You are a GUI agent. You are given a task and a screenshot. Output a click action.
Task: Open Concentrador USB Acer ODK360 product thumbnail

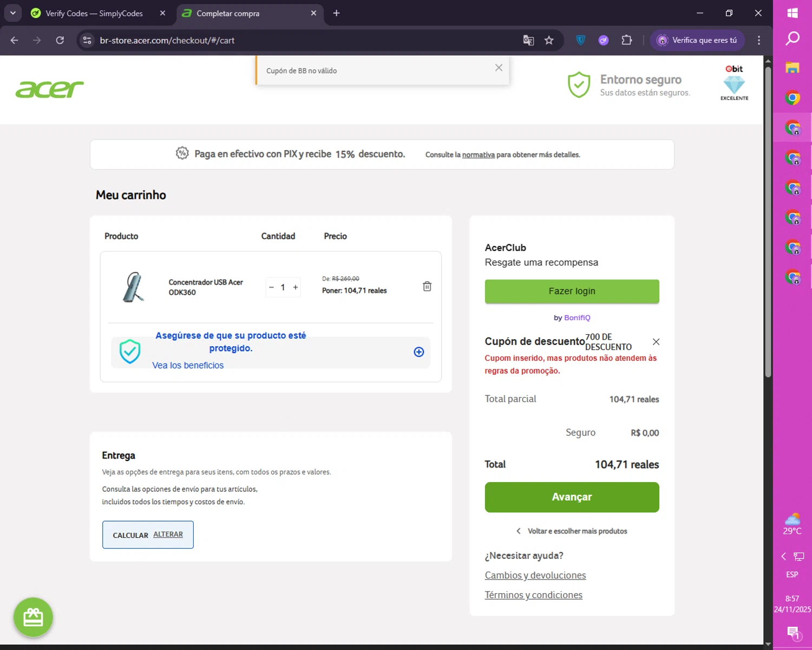pyautogui.click(x=133, y=287)
